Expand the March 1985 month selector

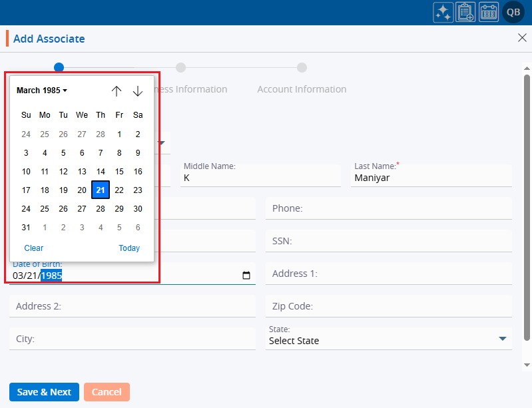click(x=42, y=91)
